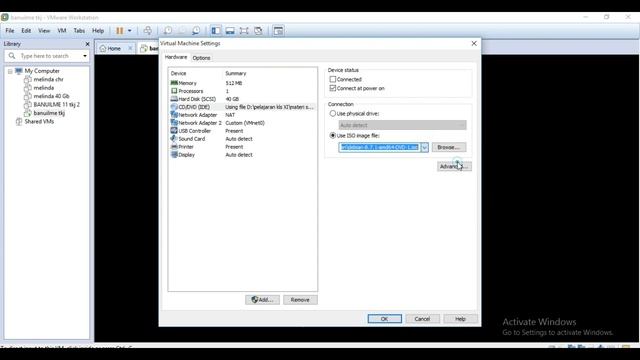The height and width of the screenshot is (360, 640).
Task: Click the Unity mode toolbar icon
Action: click(258, 31)
